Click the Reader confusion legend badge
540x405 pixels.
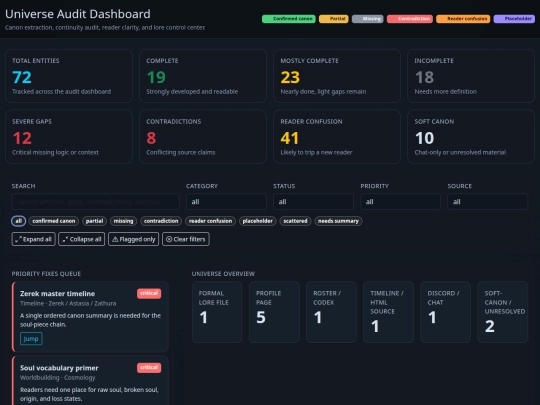tap(463, 19)
